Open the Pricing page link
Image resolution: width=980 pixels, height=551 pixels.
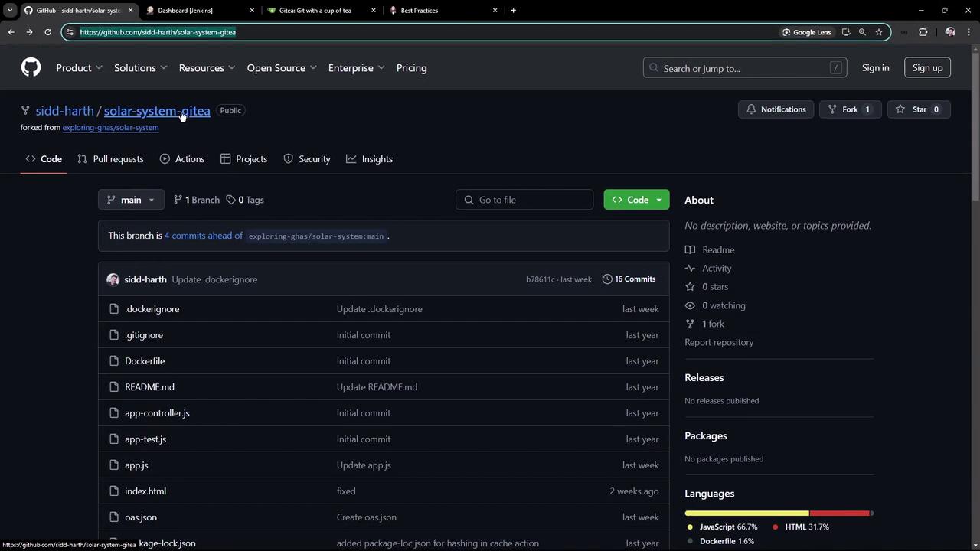click(x=412, y=68)
